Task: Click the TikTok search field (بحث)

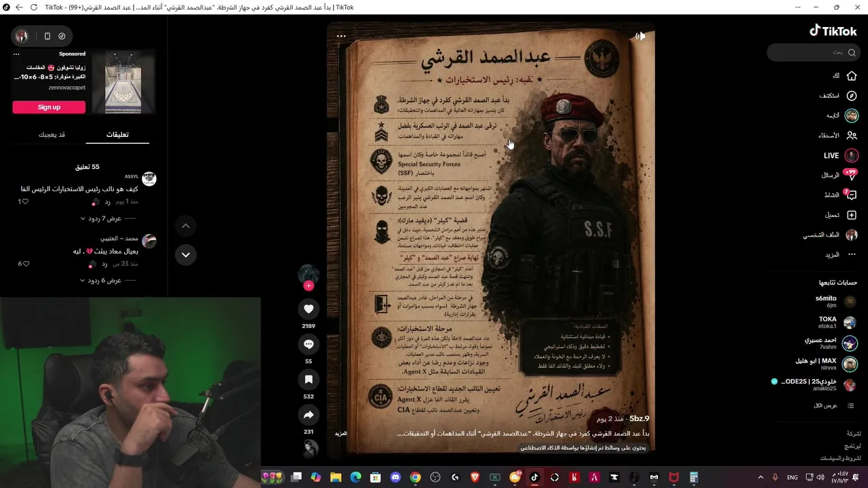Action: point(812,52)
